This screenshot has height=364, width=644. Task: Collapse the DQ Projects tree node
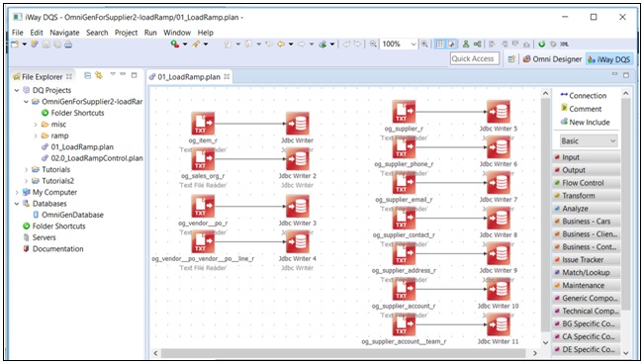point(17,90)
